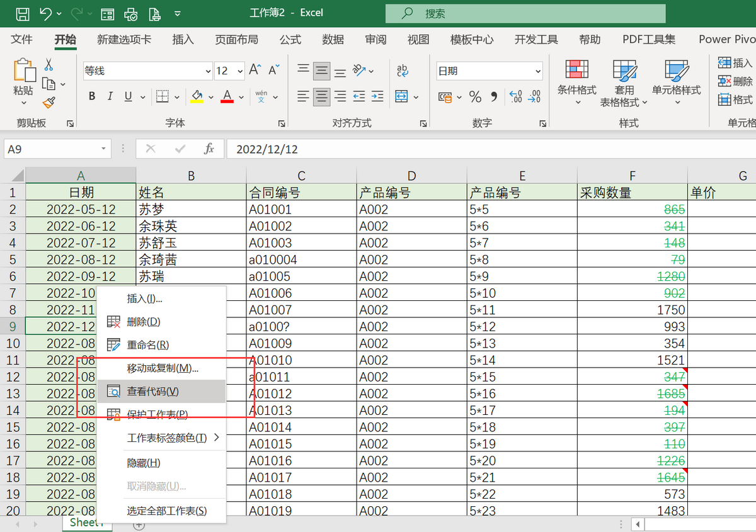Decrease font size with the smaller A

pos(274,70)
